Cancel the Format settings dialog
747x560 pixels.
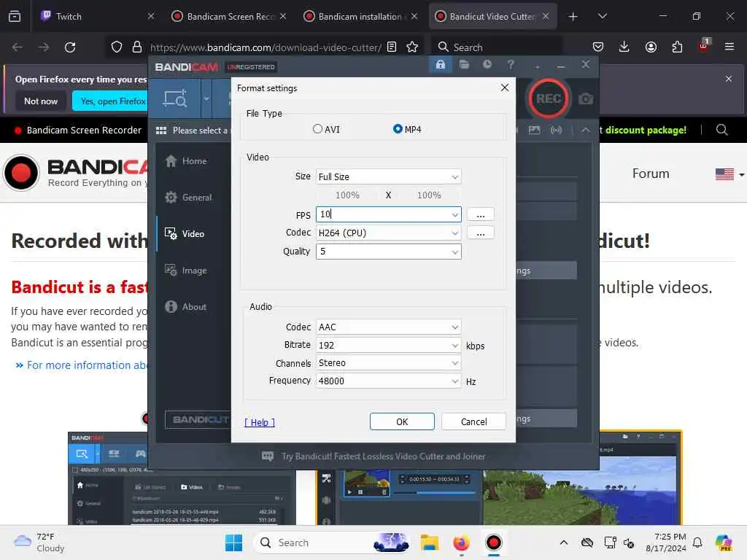pos(473,422)
